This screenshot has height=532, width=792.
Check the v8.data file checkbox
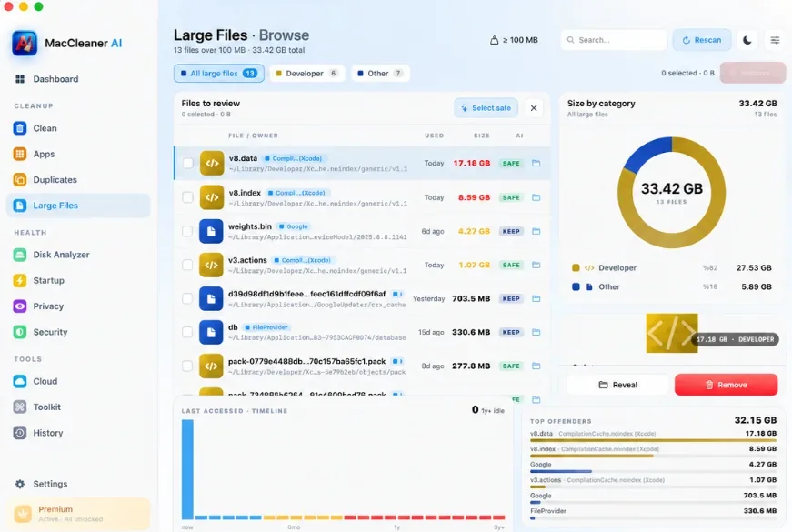coord(188,163)
